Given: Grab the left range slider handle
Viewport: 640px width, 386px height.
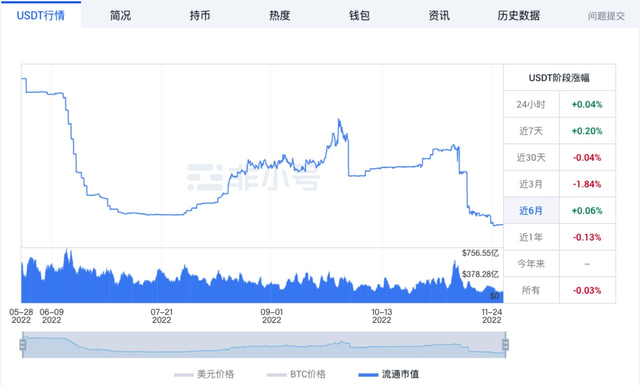Looking at the screenshot, I should pos(23,345).
